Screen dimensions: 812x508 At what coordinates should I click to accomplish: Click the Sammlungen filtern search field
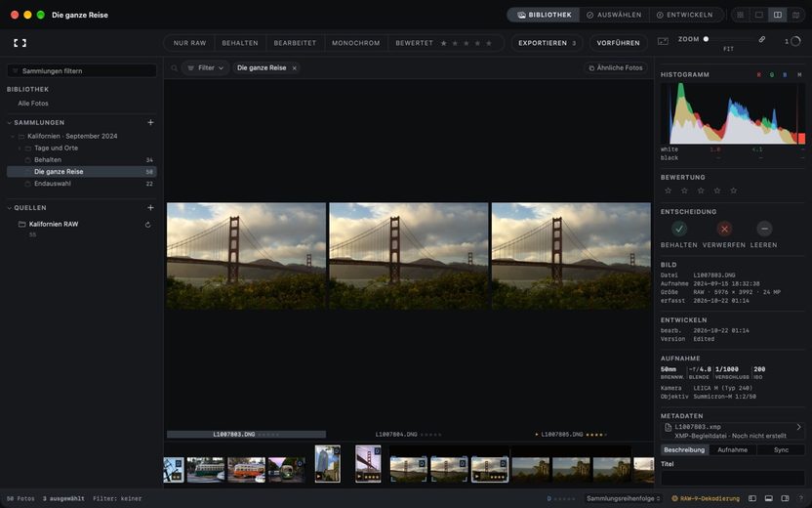(x=82, y=71)
